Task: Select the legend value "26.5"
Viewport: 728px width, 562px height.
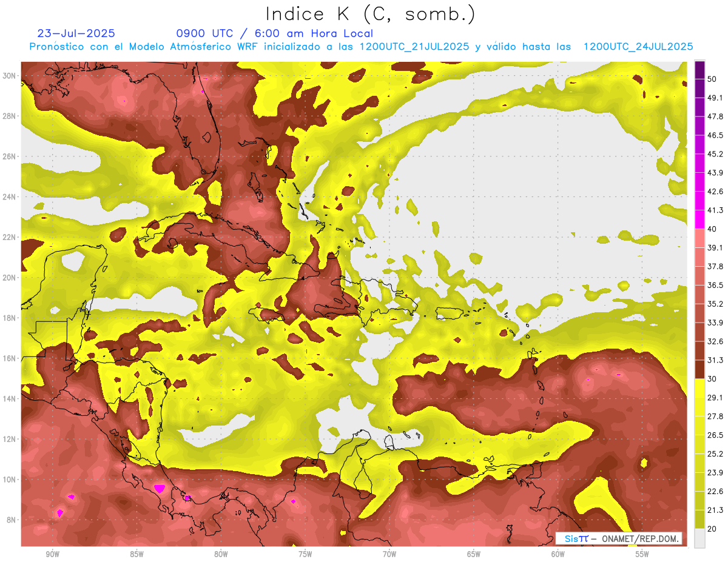Action: click(715, 435)
